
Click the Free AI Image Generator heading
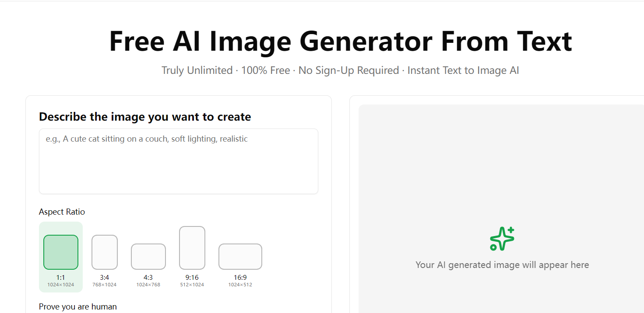tap(340, 41)
